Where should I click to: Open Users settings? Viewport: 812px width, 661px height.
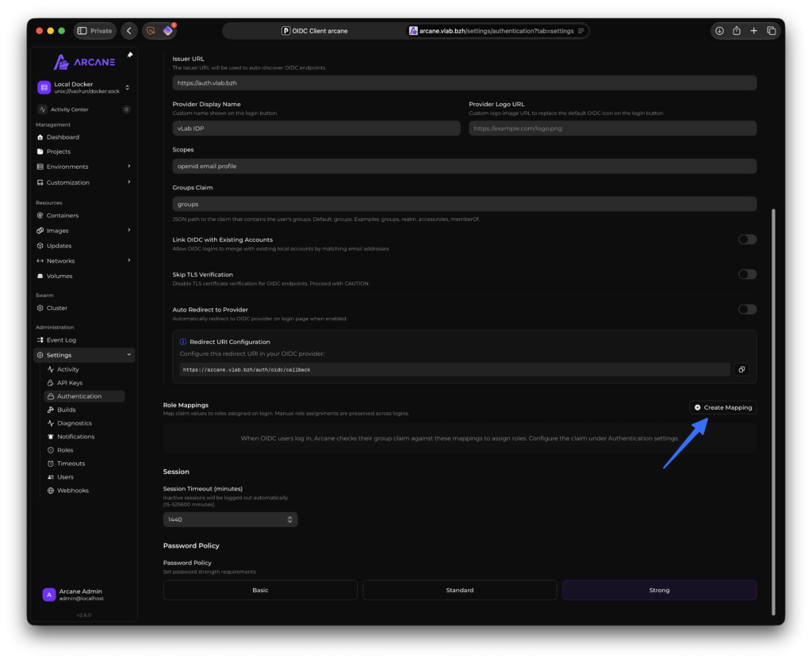65,477
